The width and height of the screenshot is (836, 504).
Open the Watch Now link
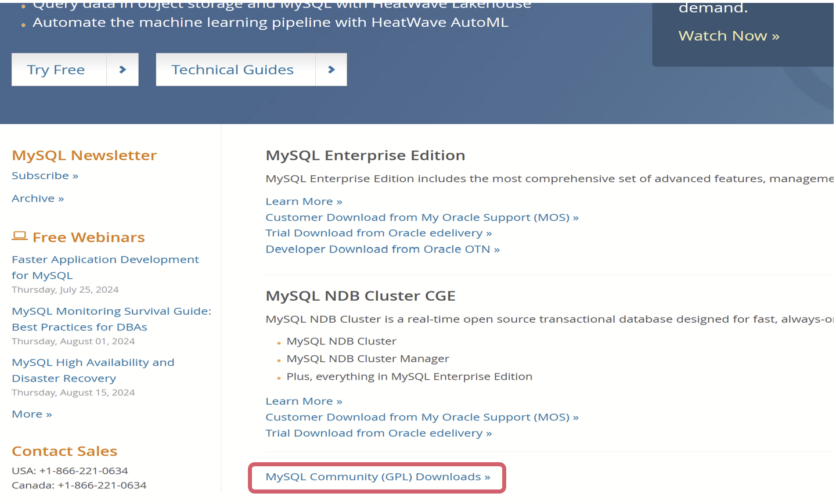pyautogui.click(x=729, y=36)
